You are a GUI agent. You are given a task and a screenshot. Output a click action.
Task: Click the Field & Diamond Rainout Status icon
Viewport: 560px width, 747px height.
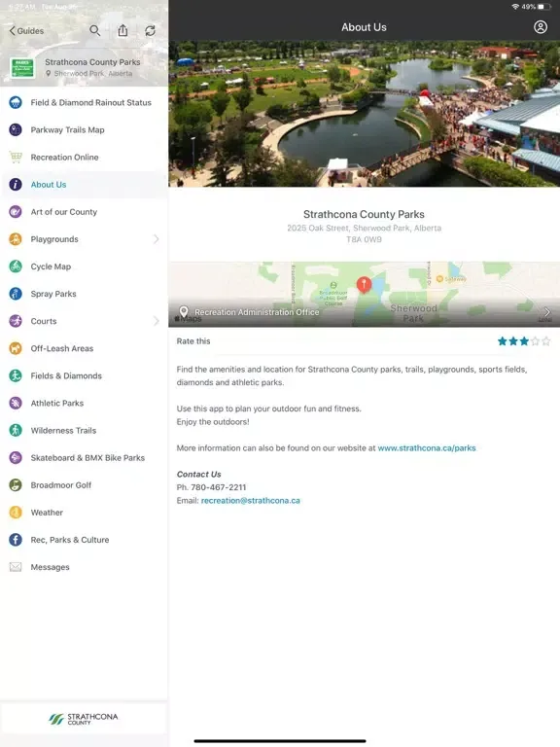pyautogui.click(x=16, y=102)
